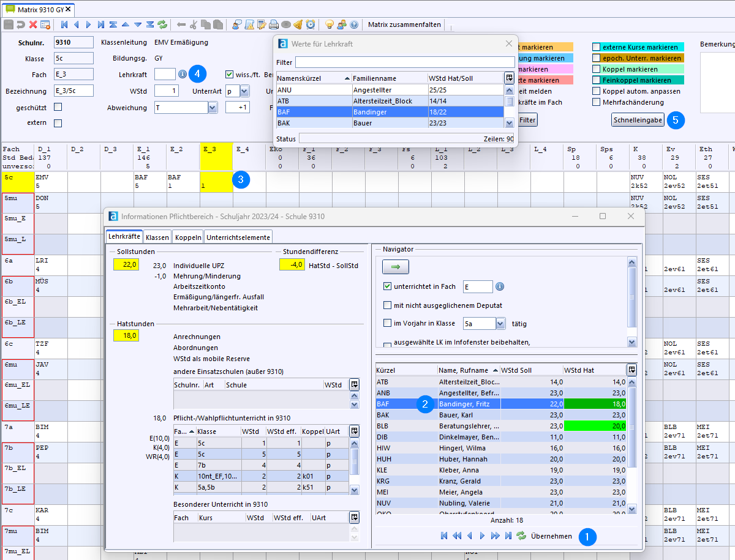Jump to first record in main toolbar

point(64,24)
